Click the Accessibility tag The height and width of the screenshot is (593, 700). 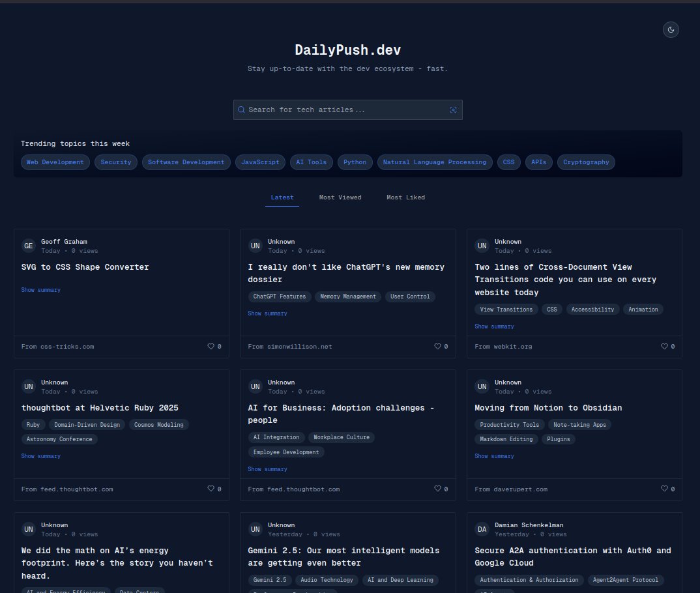pyautogui.click(x=592, y=310)
